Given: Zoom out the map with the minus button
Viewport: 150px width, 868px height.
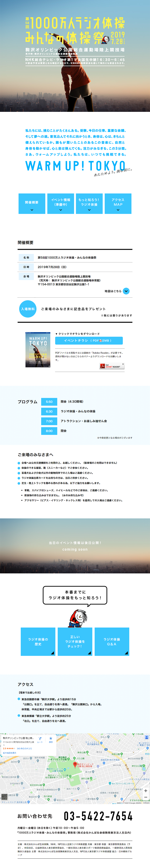Looking at the screenshot, I should click(x=146, y=797).
